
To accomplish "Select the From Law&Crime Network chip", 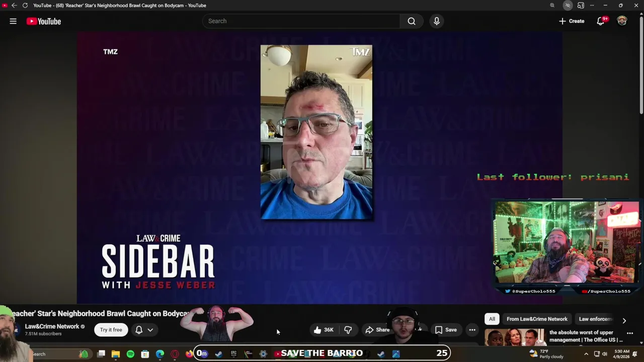I will 537,319.
